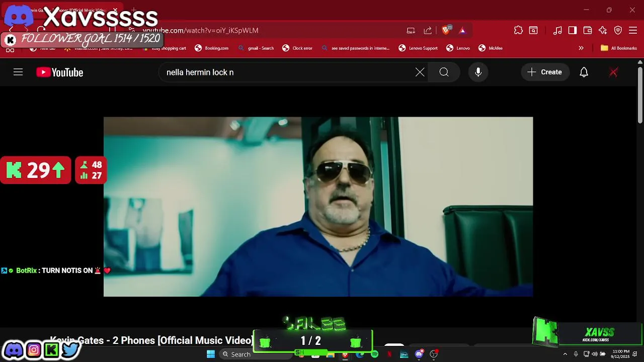Screen dimensions: 644x362
Task: Open the Booking.com bookmark
Action: (x=211, y=48)
